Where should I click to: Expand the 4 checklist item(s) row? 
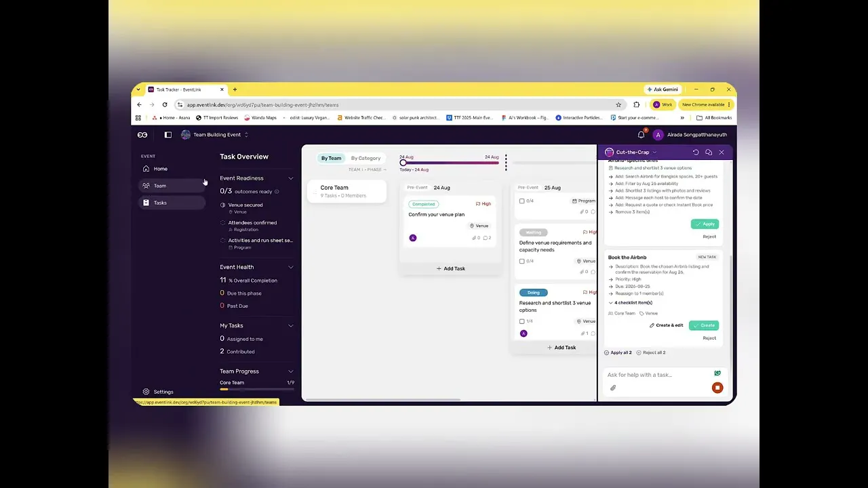pos(631,303)
